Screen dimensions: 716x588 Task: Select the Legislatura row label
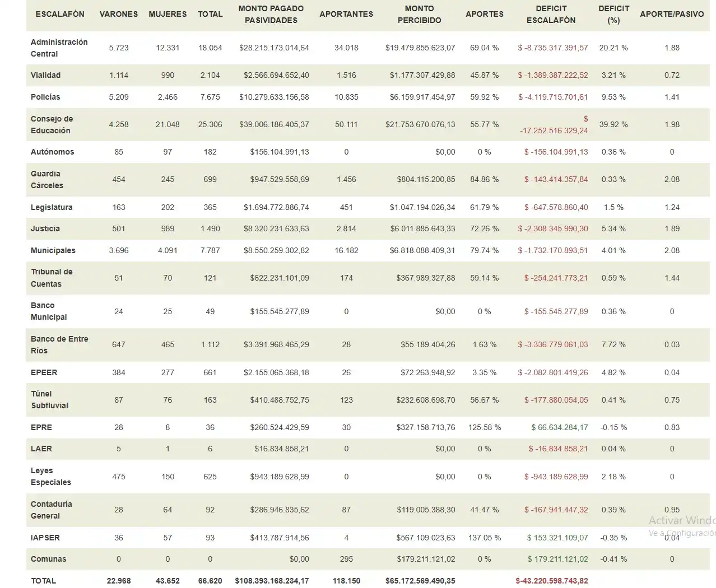(52, 207)
